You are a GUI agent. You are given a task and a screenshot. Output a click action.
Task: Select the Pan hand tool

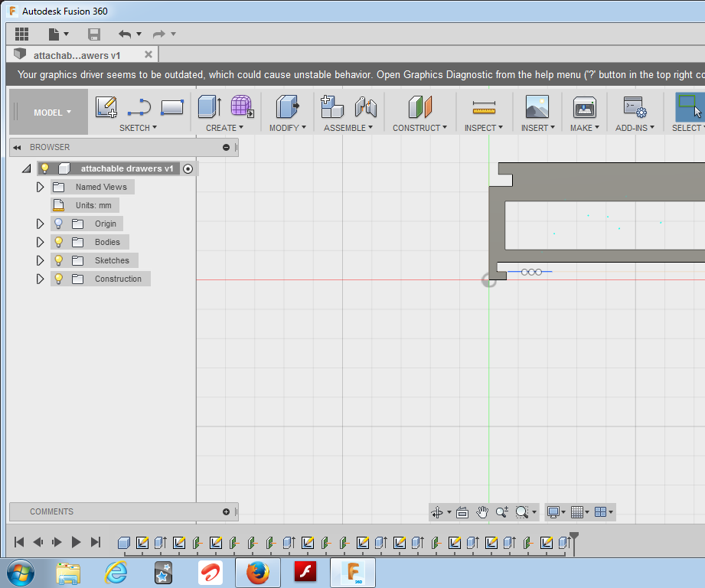pyautogui.click(x=482, y=512)
